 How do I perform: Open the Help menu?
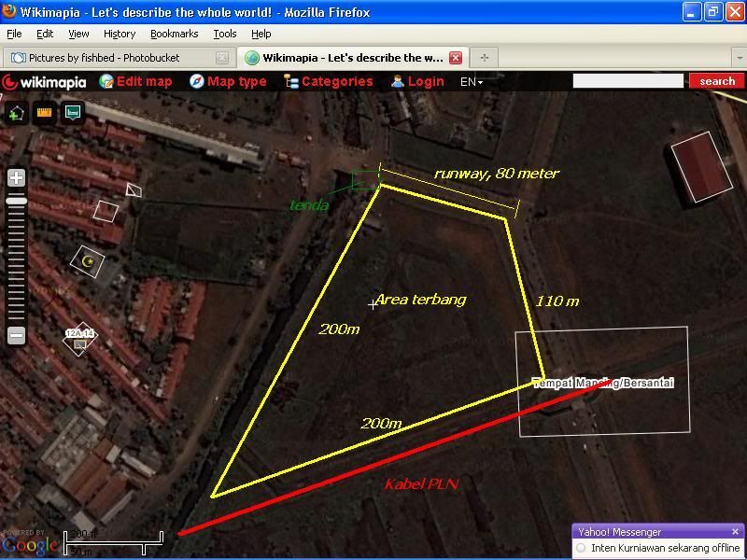point(261,34)
